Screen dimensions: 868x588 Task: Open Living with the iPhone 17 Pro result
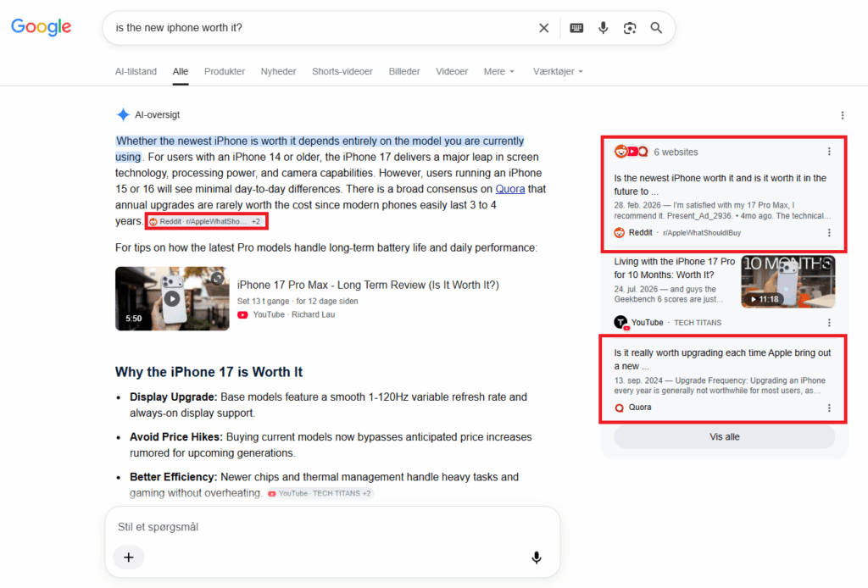click(x=674, y=269)
